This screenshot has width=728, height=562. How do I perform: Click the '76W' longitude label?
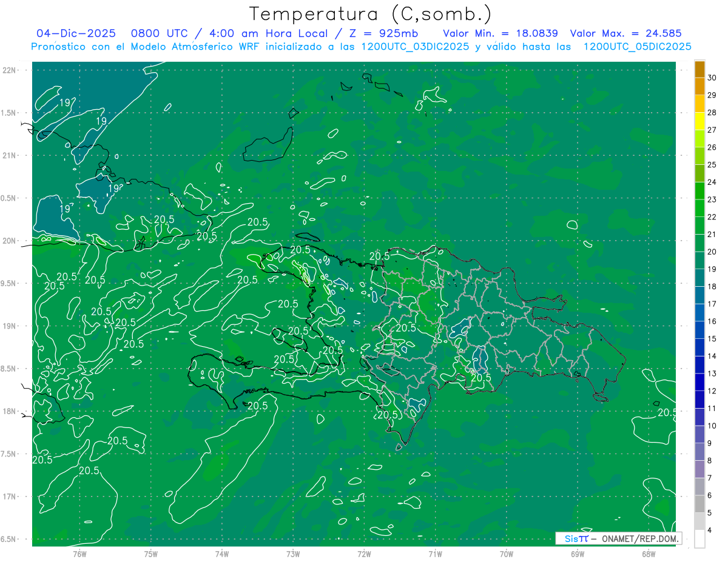pos(79,554)
